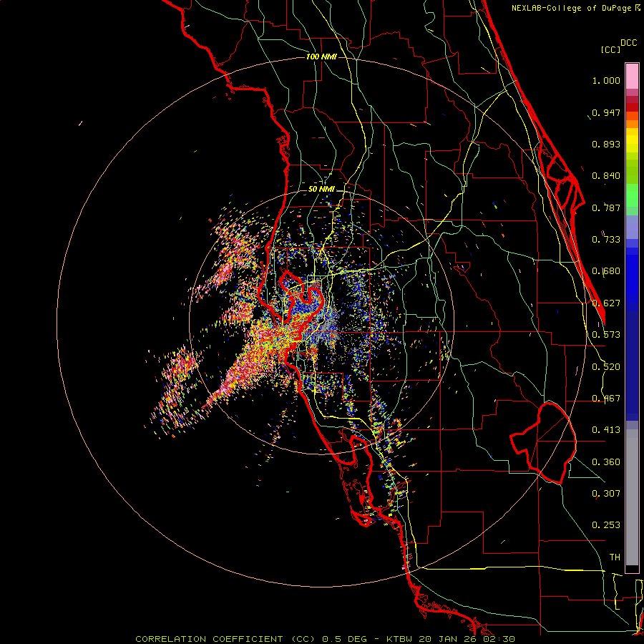Screen dimensions: 644x644
Task: Click the 0.307 legend value
Action: coord(606,494)
